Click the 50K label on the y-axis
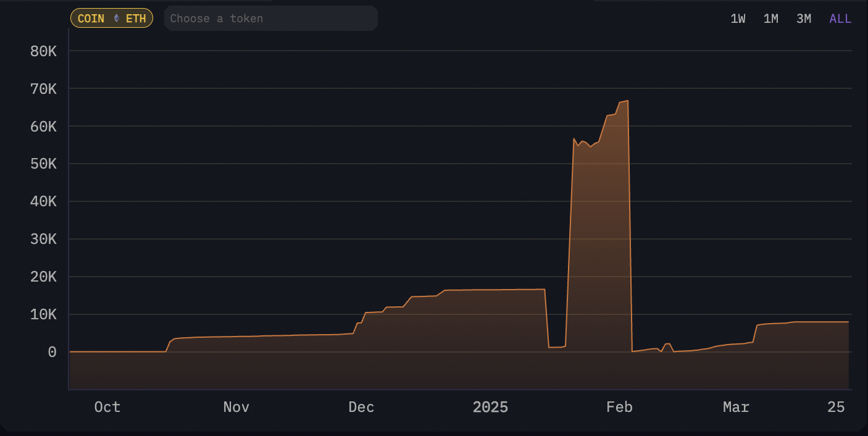This screenshot has width=868, height=436. tap(43, 164)
